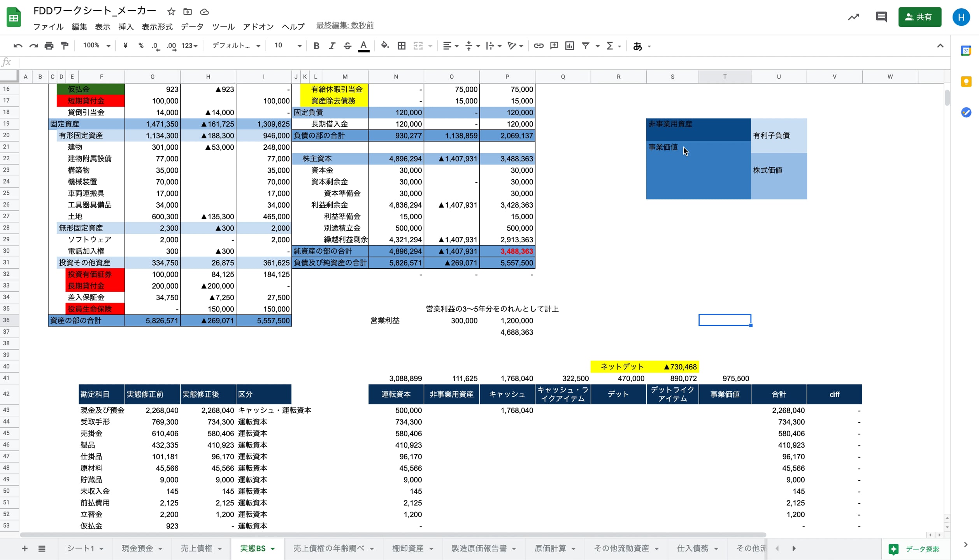
Task: Expand the 123 number format dropdown
Action: pyautogui.click(x=189, y=46)
